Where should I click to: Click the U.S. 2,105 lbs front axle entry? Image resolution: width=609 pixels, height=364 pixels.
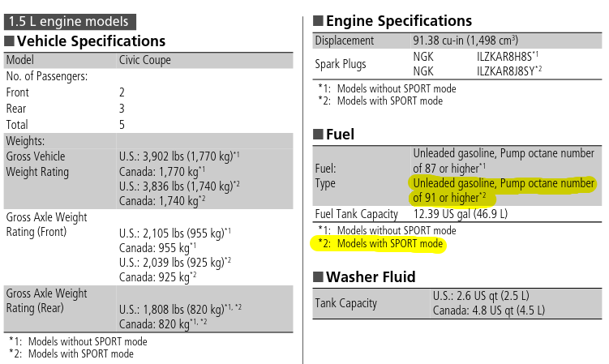pos(175,233)
